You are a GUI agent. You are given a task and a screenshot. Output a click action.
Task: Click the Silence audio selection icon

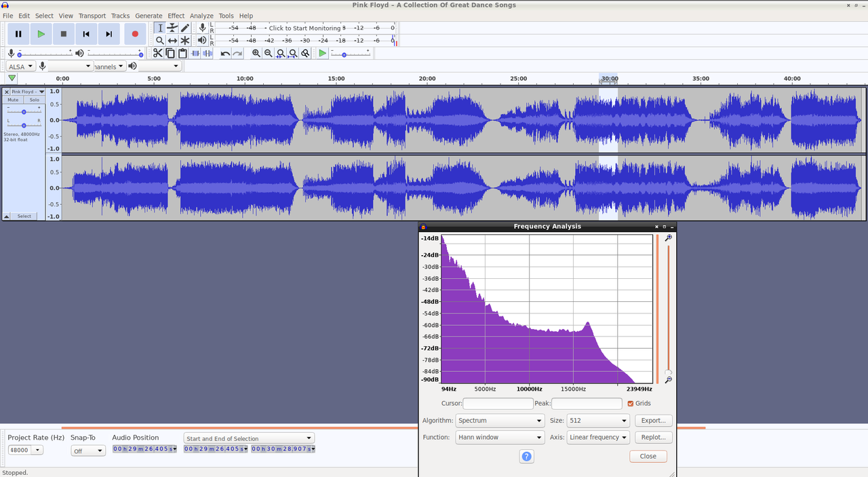point(208,54)
